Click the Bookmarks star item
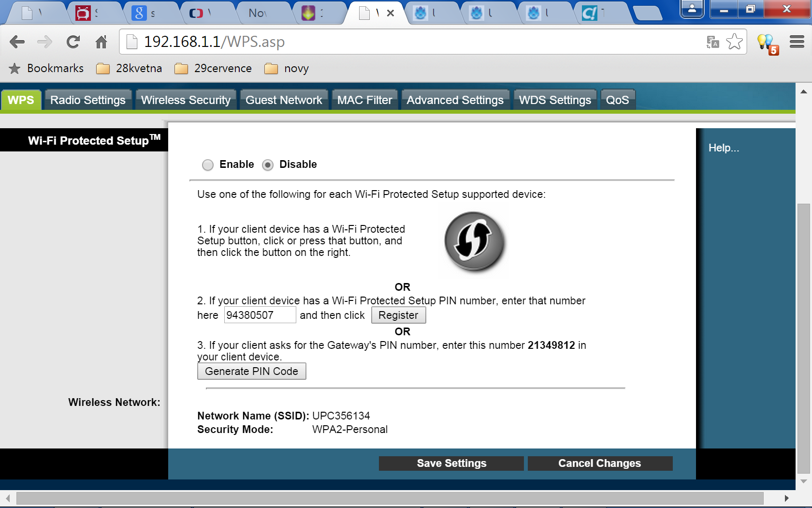Image resolution: width=812 pixels, height=508 pixels. tap(46, 68)
